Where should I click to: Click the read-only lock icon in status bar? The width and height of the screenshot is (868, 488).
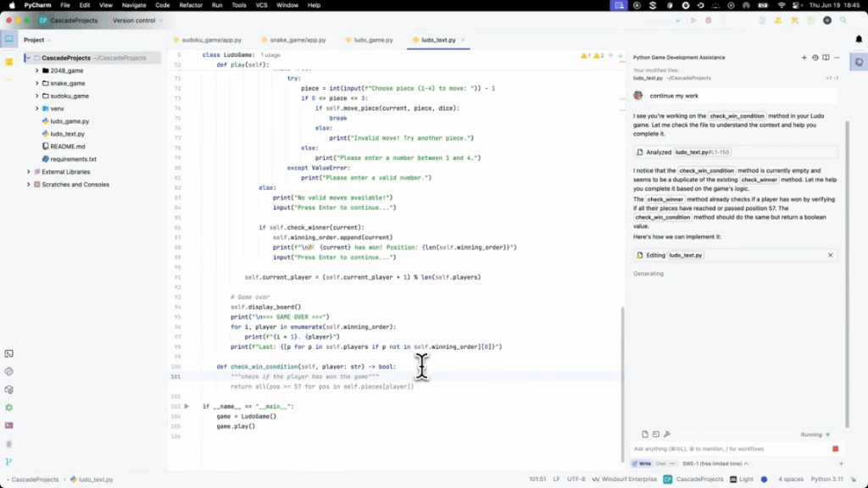click(853, 480)
